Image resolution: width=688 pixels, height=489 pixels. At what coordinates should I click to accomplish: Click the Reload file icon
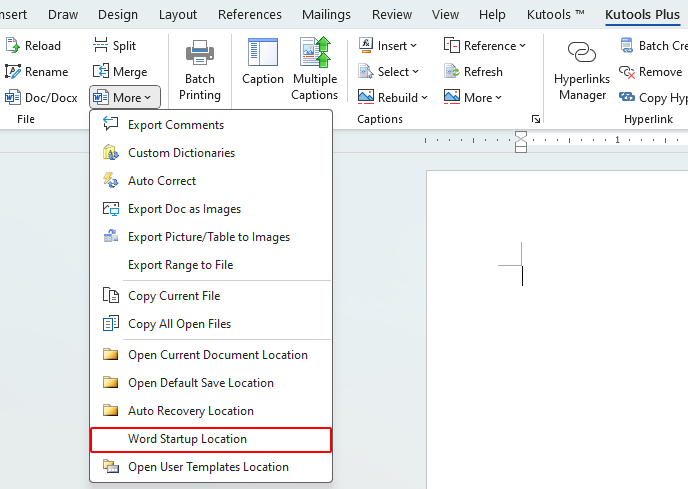click(x=13, y=46)
